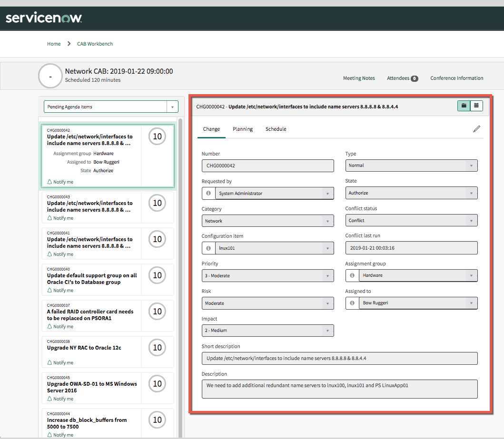The height and width of the screenshot is (439, 504).
Task: Click the 10-minute circle for CHG0000037
Action: [x=157, y=312]
